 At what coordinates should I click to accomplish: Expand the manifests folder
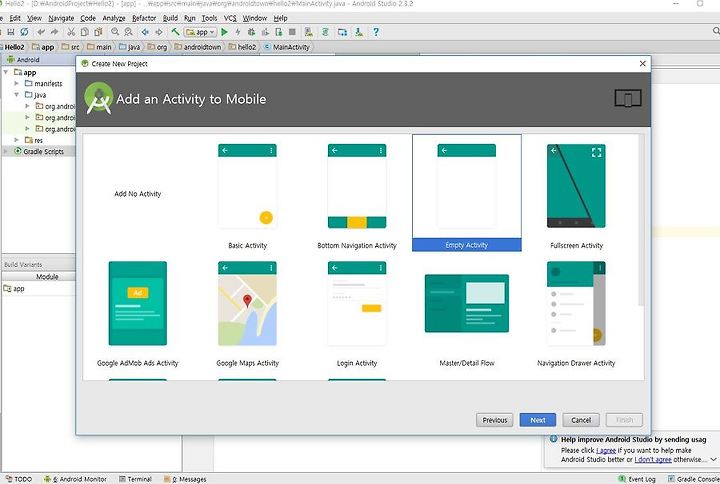pyautogui.click(x=17, y=84)
